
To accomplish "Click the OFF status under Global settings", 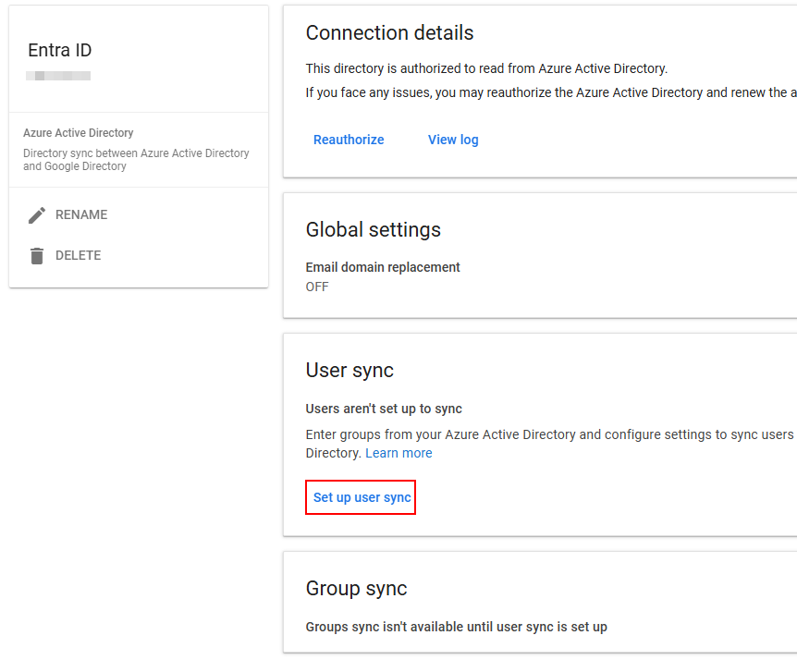I will [317, 287].
